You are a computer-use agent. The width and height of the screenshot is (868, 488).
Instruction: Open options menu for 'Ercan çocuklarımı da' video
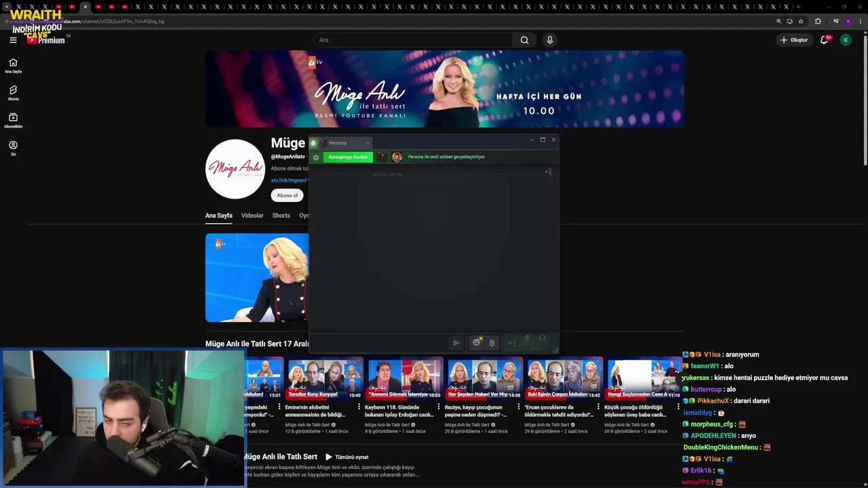(598, 407)
